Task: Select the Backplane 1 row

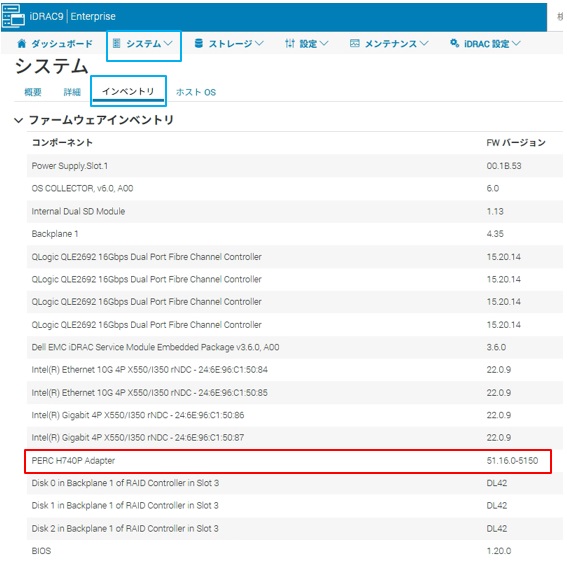Action: 294,234
